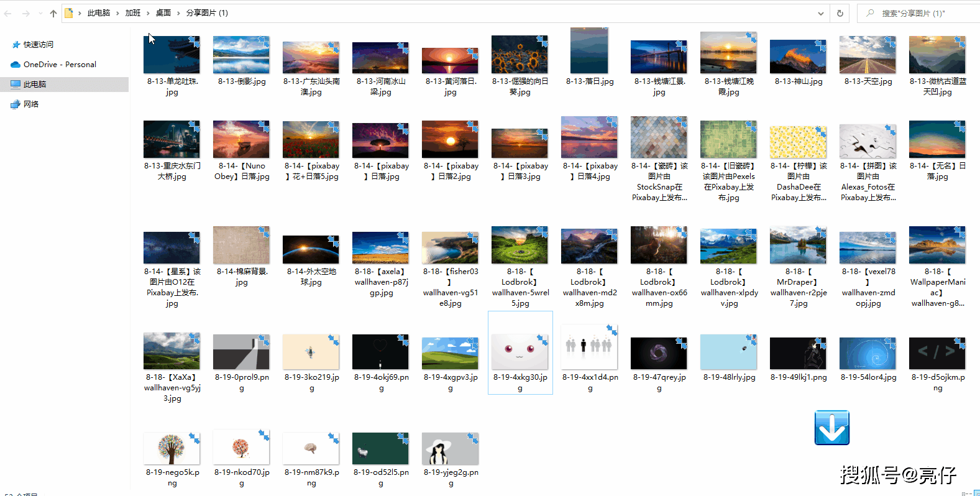Select thumbnail 8-13-天空.jpg
980x496 pixels.
click(868, 55)
